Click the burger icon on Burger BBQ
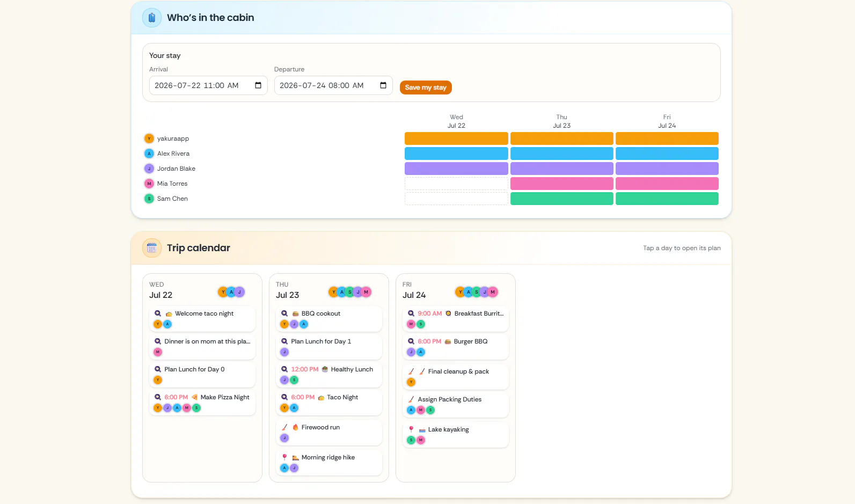Image resolution: width=855 pixels, height=504 pixels. tap(448, 341)
